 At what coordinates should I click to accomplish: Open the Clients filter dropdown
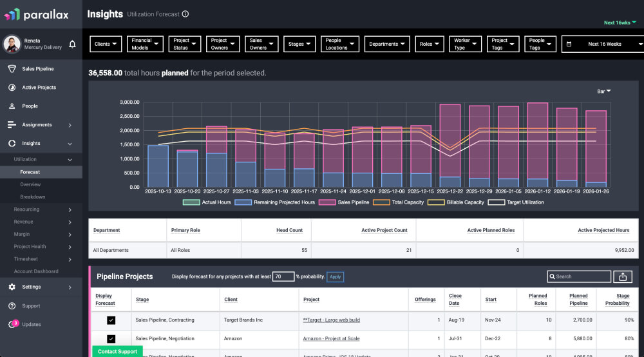coord(106,44)
